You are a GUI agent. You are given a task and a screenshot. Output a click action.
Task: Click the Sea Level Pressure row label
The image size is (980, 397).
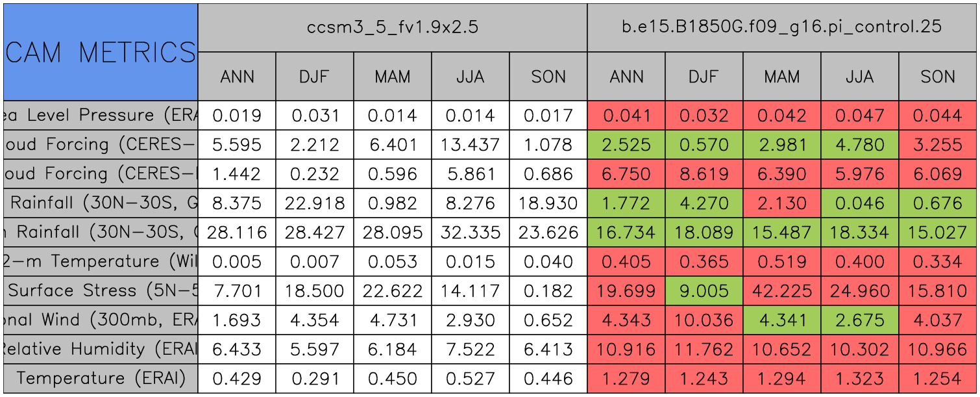(101, 116)
